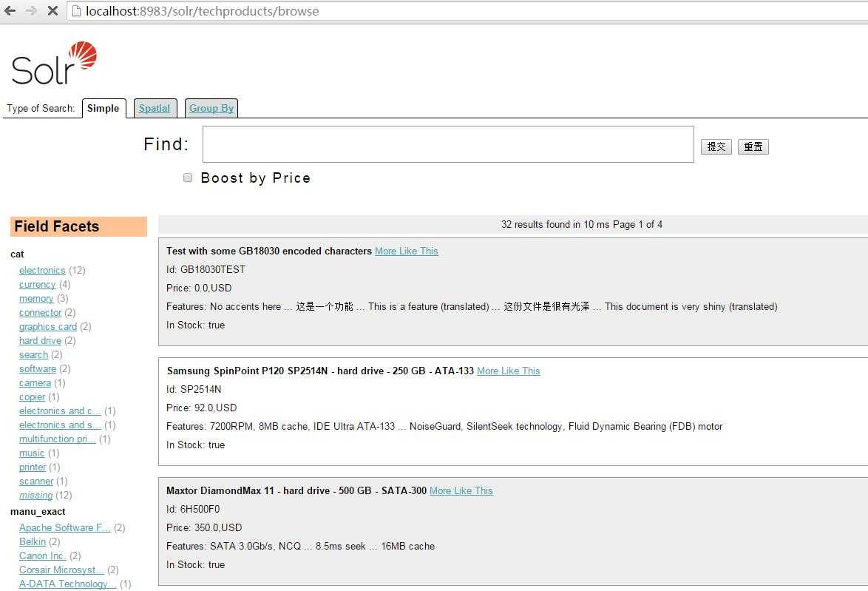Viewport: 868px width, 591px height.
Task: Open the Group By search tab
Action: [x=211, y=108]
